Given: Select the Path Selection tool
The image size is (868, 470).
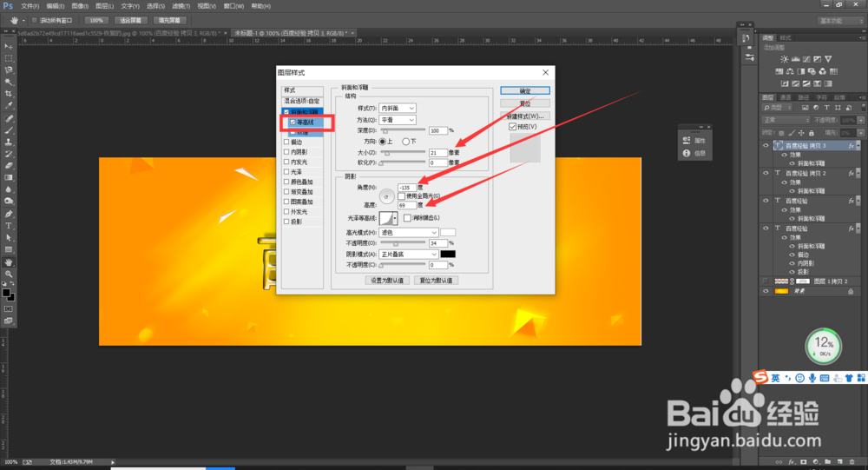Looking at the screenshot, I should [x=9, y=238].
